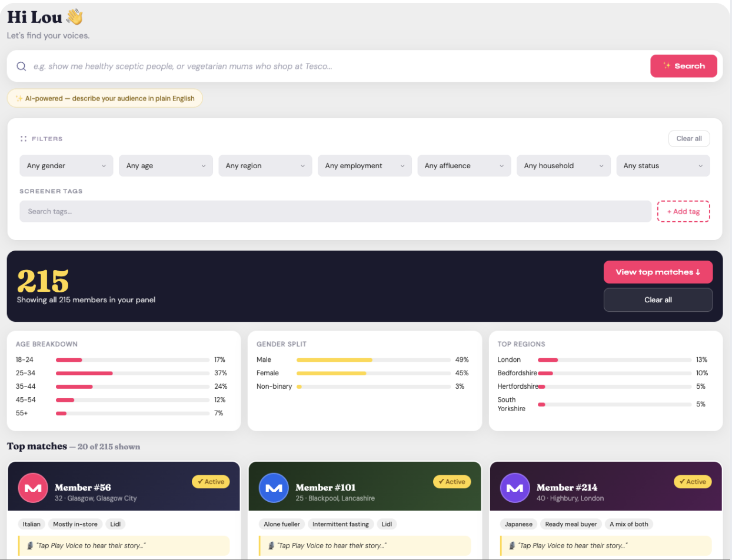Click the Active badge on Member #56
The image size is (732, 560).
[211, 482]
